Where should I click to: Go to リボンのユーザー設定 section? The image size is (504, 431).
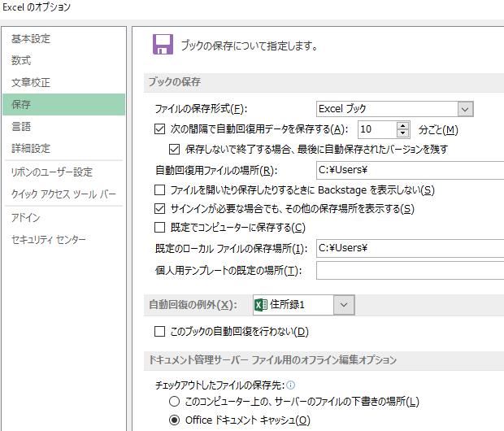[52, 172]
